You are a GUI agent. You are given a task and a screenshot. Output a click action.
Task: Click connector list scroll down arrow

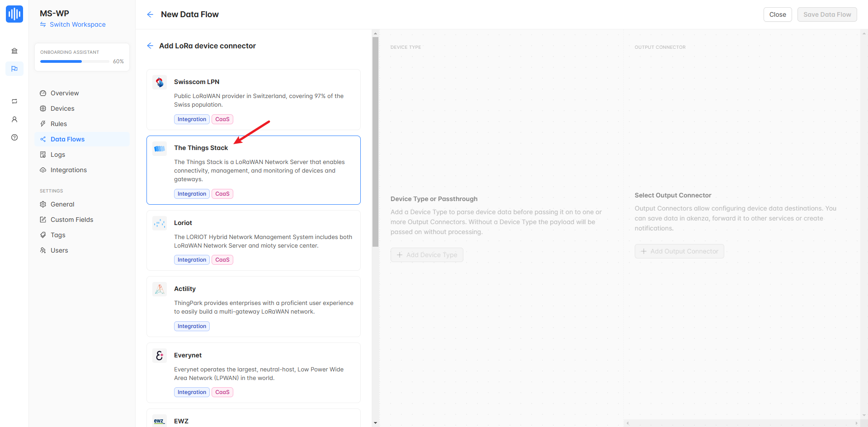[375, 423]
